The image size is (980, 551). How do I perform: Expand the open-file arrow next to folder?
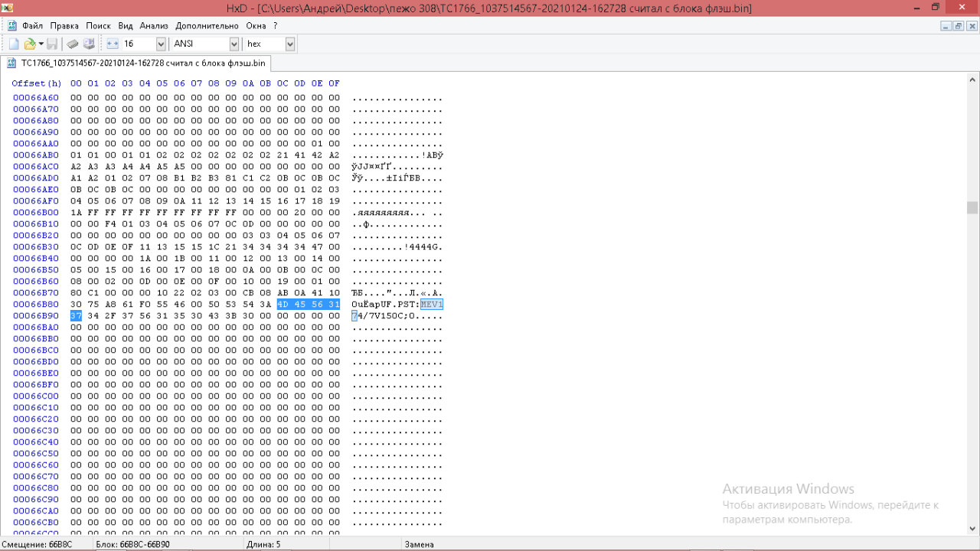click(41, 44)
